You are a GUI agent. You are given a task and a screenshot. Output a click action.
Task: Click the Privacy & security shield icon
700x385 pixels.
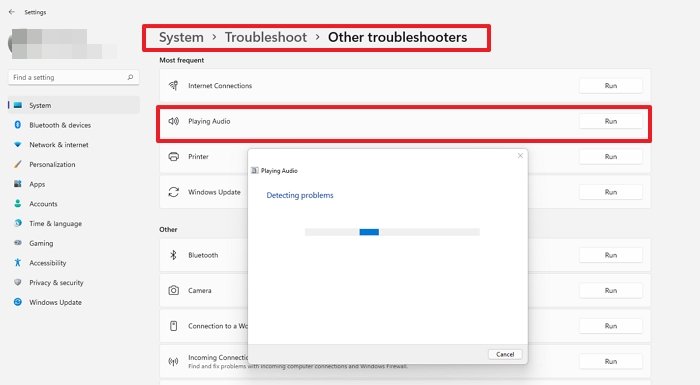pyautogui.click(x=18, y=282)
